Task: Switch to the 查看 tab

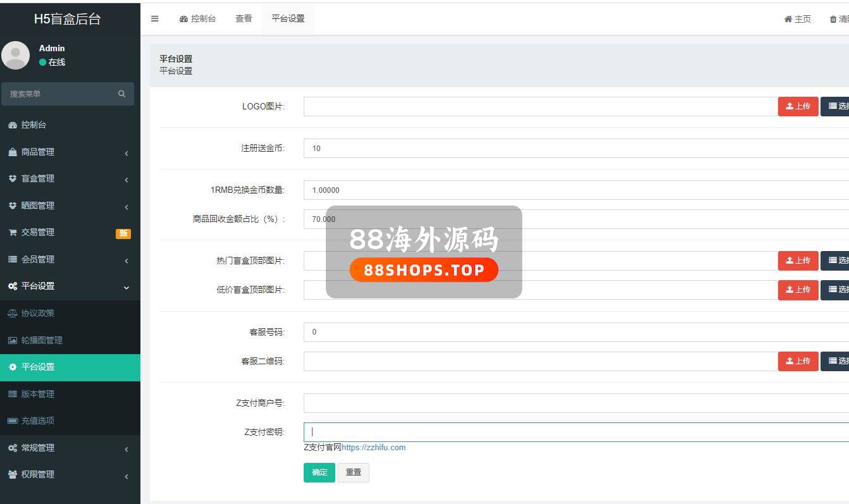Action: point(244,19)
